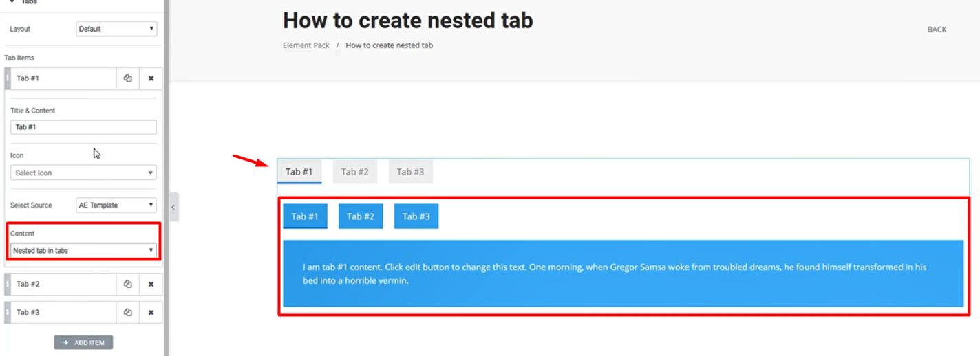
Task: Open the Content template dropdown
Action: [x=83, y=250]
